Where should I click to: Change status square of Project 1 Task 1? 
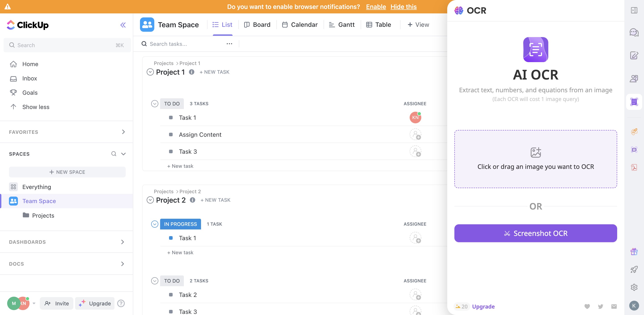coord(171,118)
